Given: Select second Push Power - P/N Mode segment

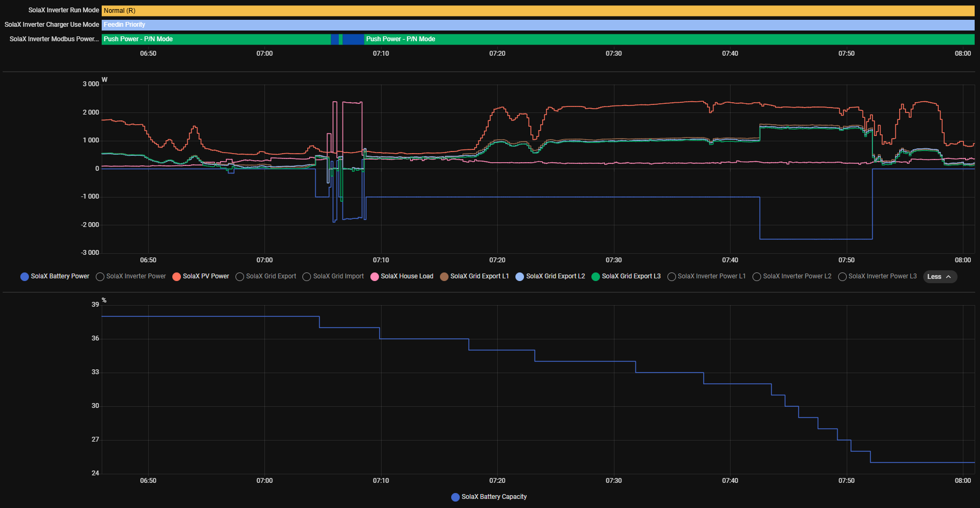Looking at the screenshot, I should [669, 39].
